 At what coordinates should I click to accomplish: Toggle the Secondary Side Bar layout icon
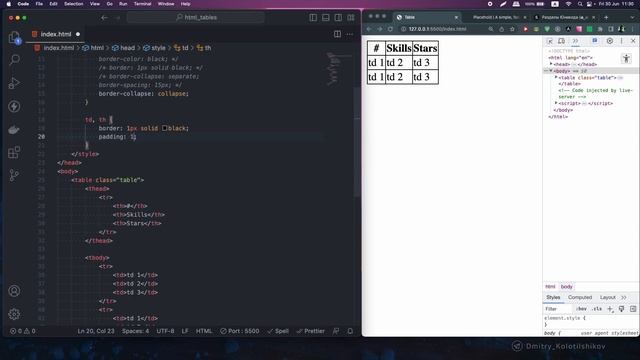[x=338, y=18]
